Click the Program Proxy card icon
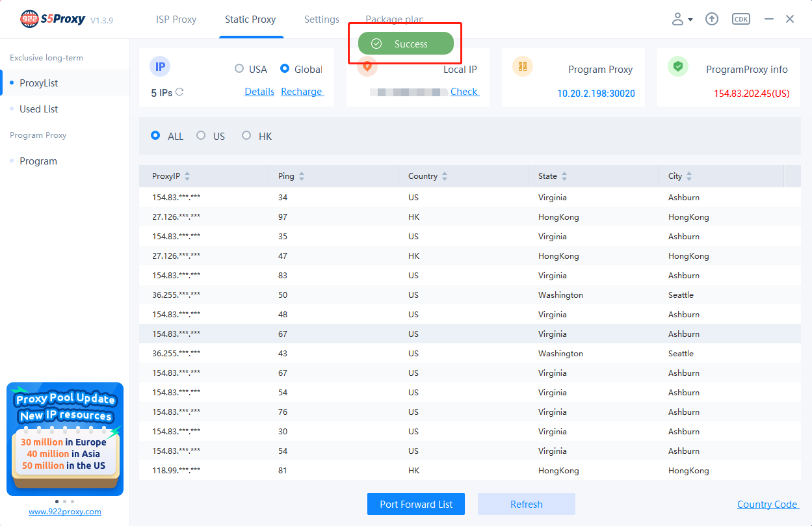812x526 pixels. 523,66
